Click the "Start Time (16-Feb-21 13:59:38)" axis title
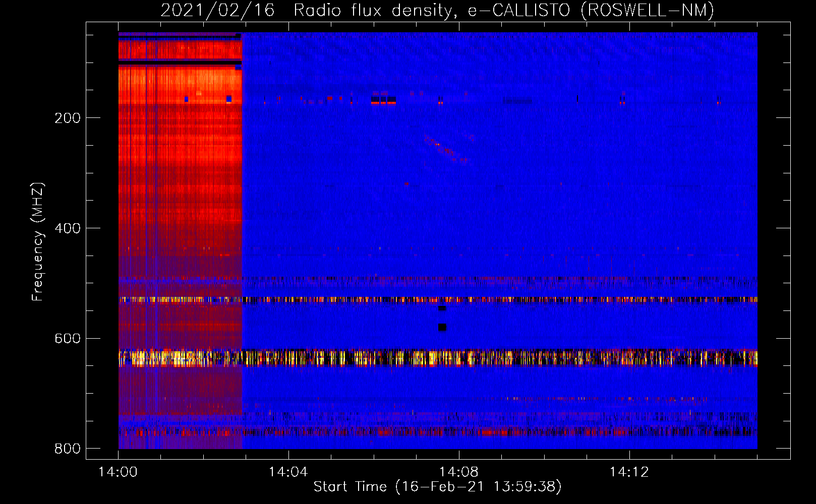816x504 pixels. (x=437, y=487)
